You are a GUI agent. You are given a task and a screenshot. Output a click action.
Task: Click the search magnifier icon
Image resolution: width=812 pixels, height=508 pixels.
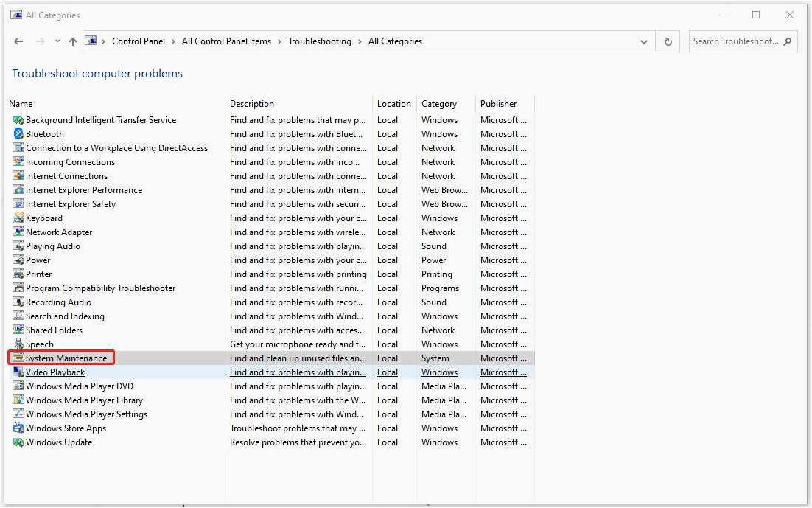[788, 41]
